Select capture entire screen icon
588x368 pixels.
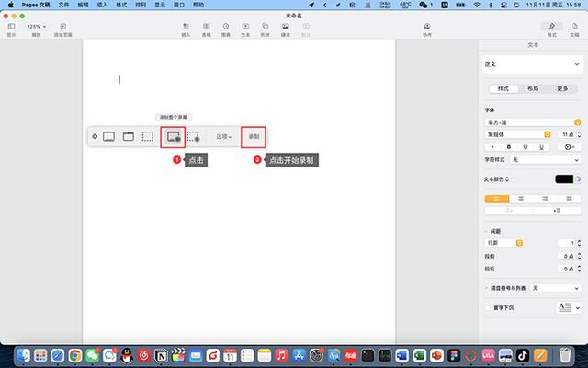108,136
